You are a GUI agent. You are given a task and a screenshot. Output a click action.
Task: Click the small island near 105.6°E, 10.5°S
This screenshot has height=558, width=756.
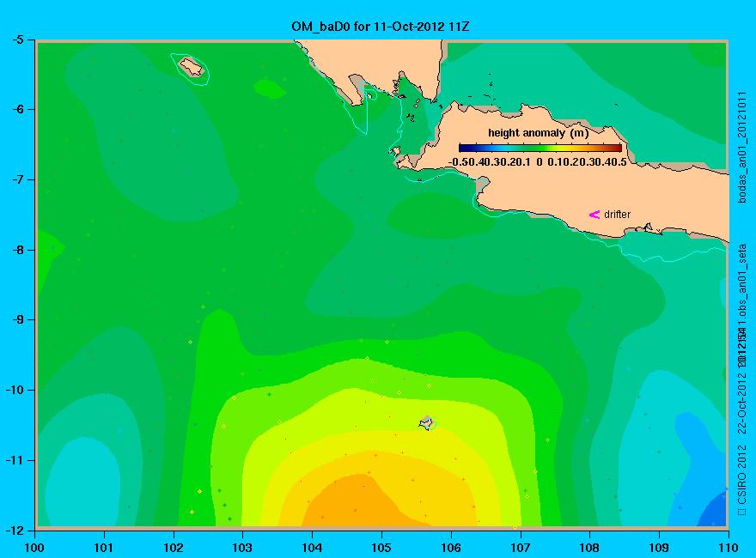[x=427, y=423]
